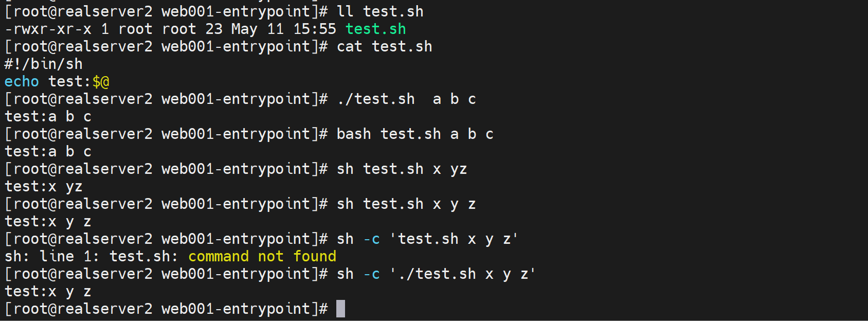This screenshot has width=868, height=321.
Task: Click the 'sh test.sh x y z' command
Action: coord(406,204)
